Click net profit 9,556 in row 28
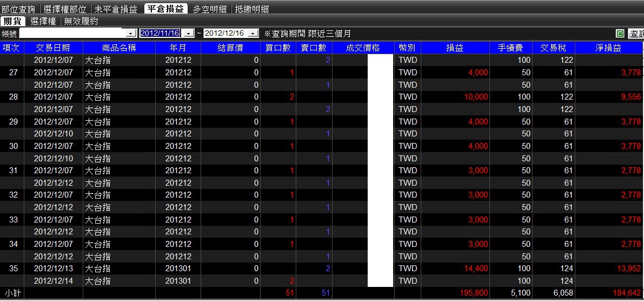The width and height of the screenshot is (644, 301). [632, 97]
